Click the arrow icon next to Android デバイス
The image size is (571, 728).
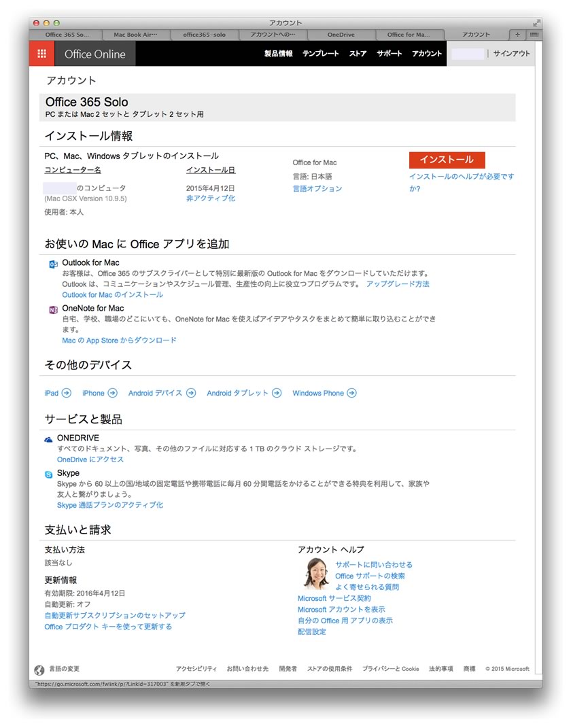191,393
